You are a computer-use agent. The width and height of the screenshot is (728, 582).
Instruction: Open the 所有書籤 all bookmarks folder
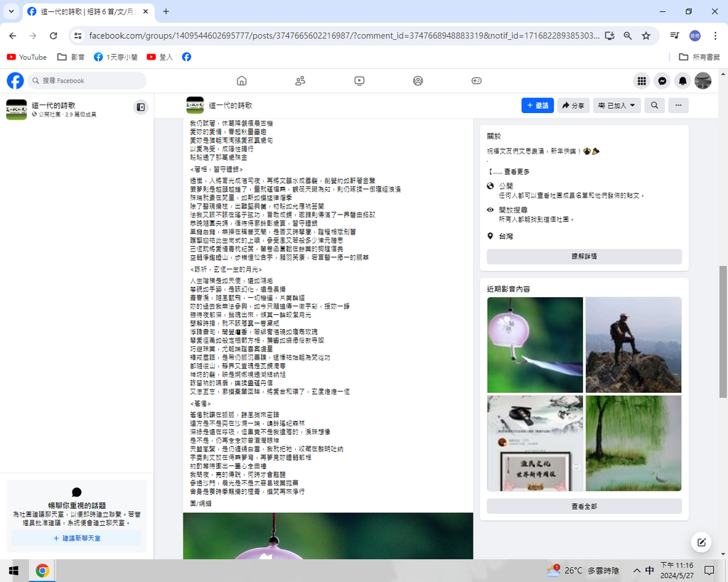(700, 57)
